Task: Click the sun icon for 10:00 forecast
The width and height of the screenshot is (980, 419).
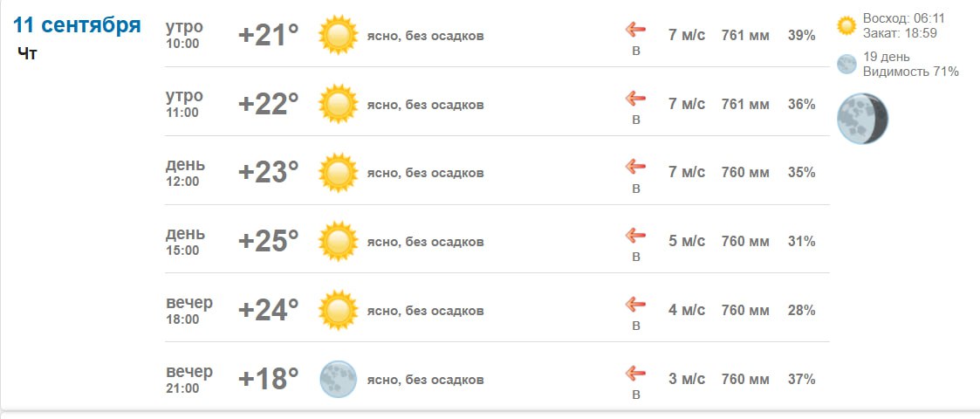Action: pos(338,35)
